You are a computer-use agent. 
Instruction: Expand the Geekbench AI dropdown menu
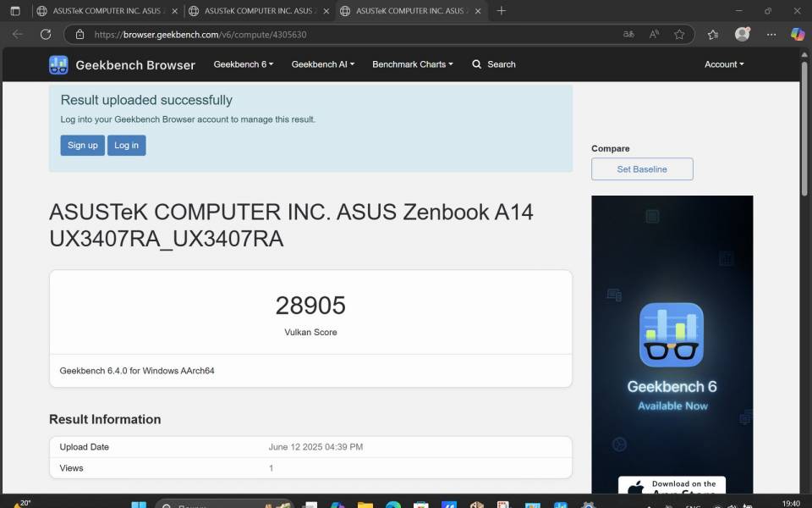point(322,64)
